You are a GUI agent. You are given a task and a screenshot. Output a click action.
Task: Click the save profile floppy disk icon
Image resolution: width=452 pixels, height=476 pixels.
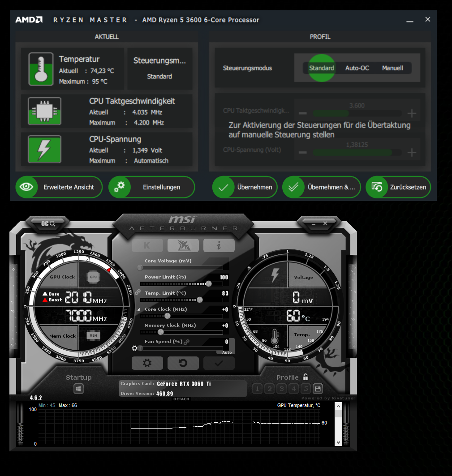point(318,389)
